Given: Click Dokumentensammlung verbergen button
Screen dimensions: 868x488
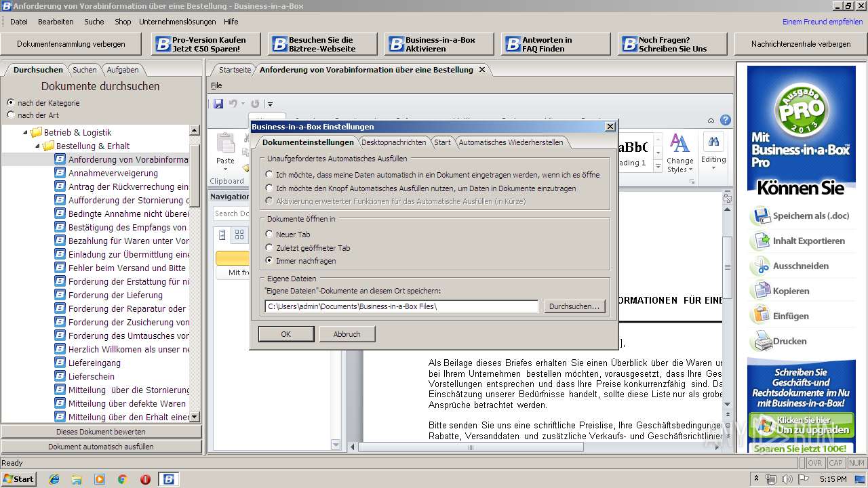Looking at the screenshot, I should (71, 44).
